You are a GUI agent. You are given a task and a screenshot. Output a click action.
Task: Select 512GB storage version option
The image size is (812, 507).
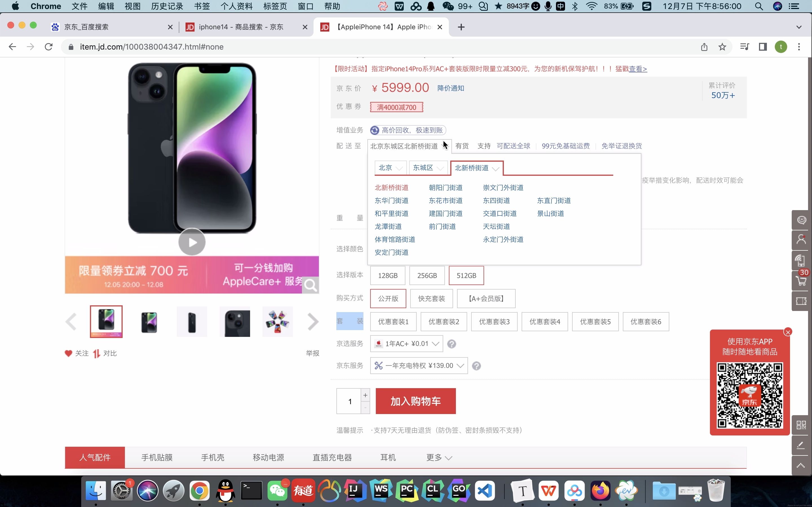tap(466, 276)
